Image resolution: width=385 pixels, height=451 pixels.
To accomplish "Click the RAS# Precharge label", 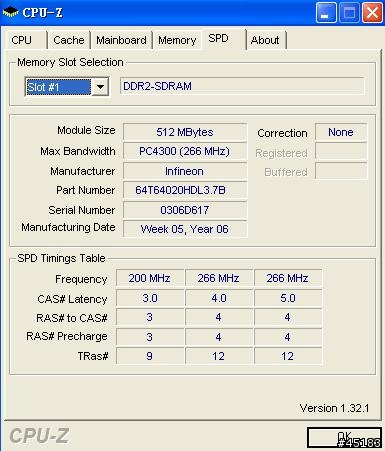I will (x=67, y=336).
